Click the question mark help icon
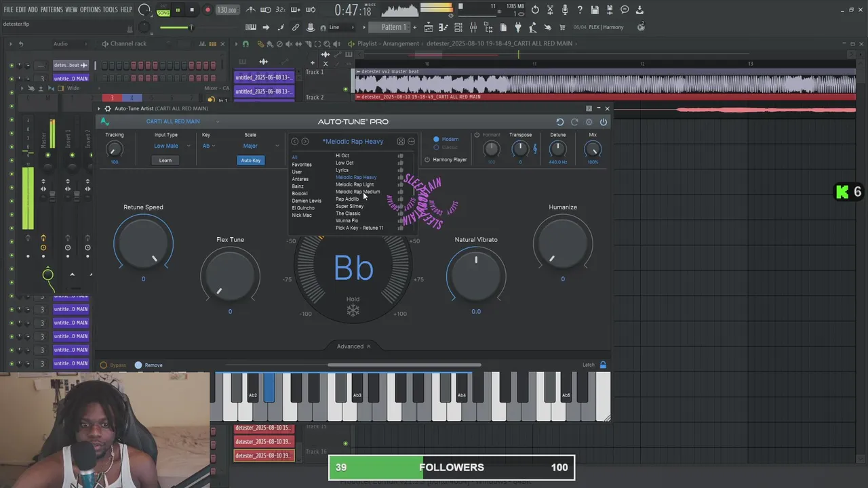 point(580,10)
